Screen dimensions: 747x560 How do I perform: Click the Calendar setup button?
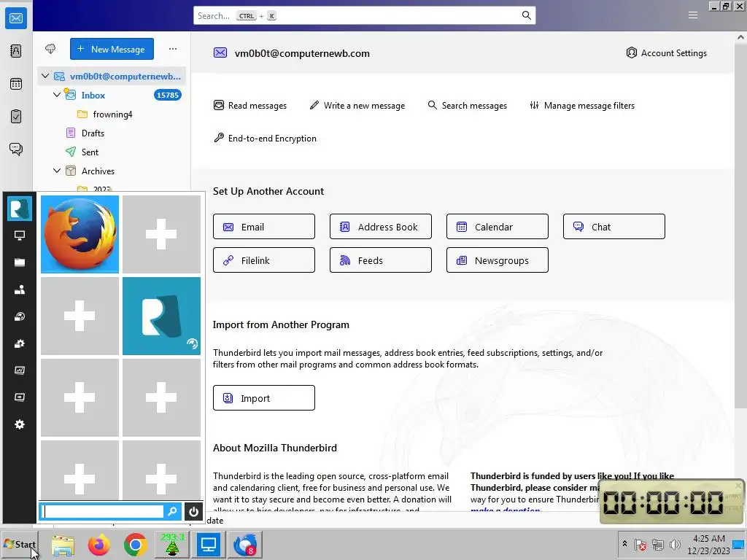pyautogui.click(x=498, y=226)
